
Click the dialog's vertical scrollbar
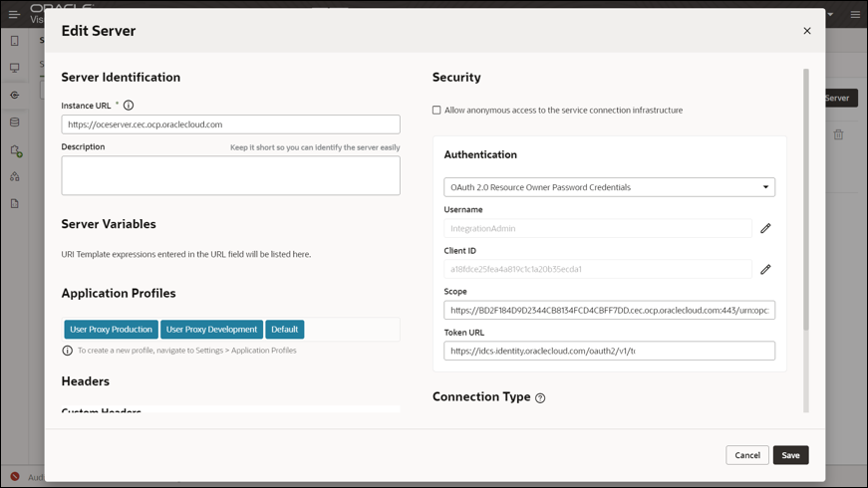point(806,199)
